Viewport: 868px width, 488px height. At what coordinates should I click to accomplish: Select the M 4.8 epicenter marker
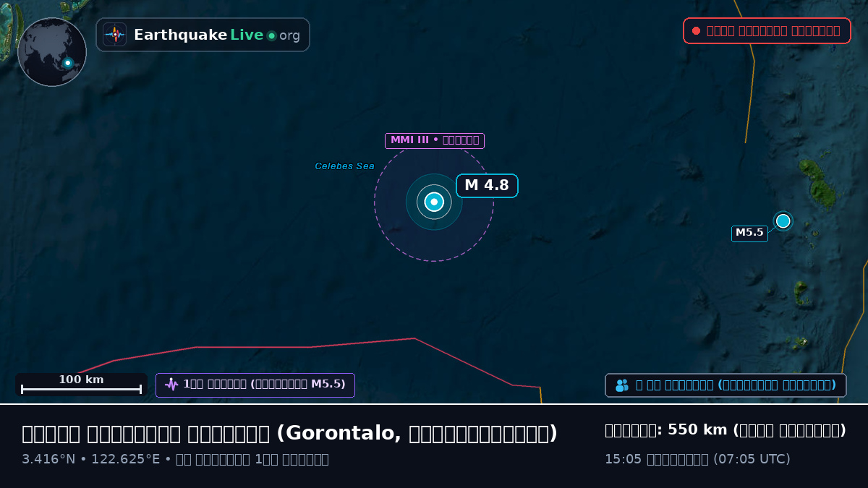pos(434,202)
